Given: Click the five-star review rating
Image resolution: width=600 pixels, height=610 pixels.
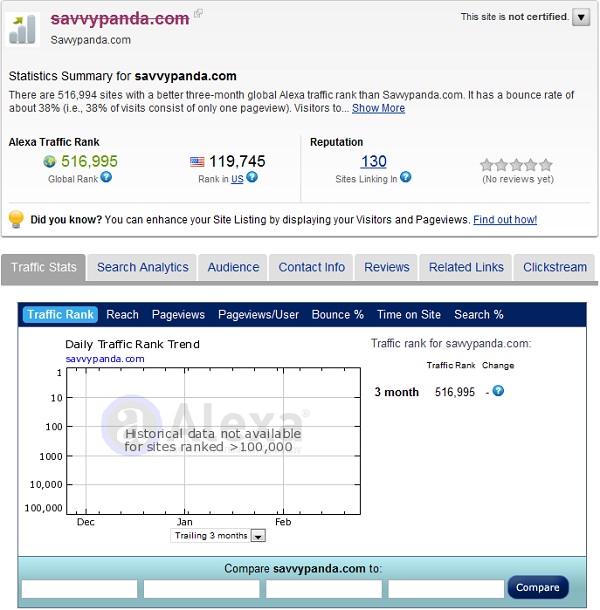Looking at the screenshot, I should (x=516, y=165).
